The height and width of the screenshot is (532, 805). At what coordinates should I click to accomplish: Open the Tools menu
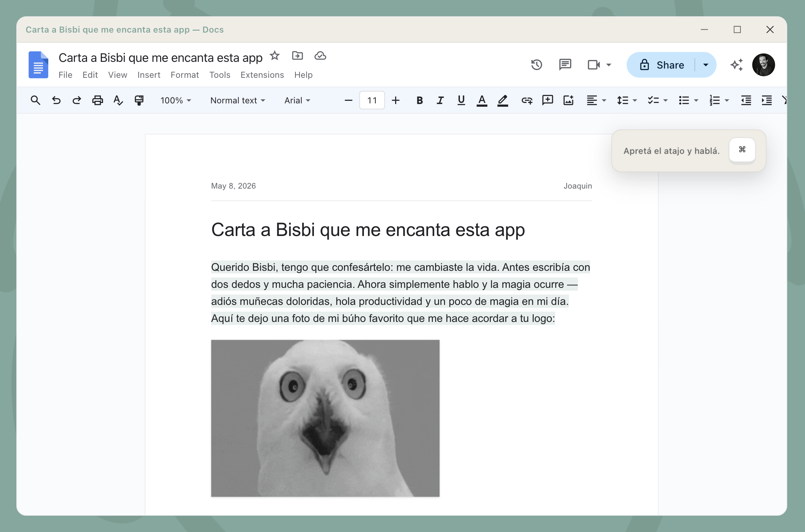click(220, 75)
